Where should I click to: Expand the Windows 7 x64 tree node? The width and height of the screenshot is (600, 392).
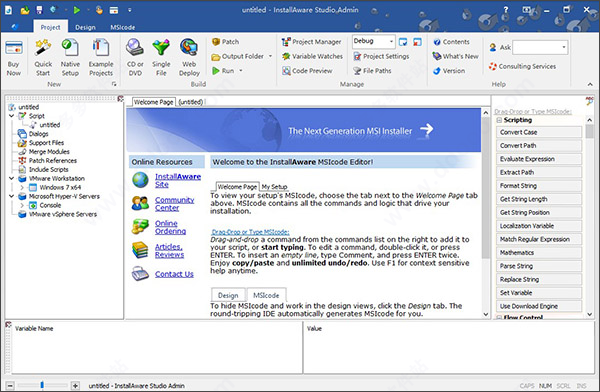click(x=22, y=187)
